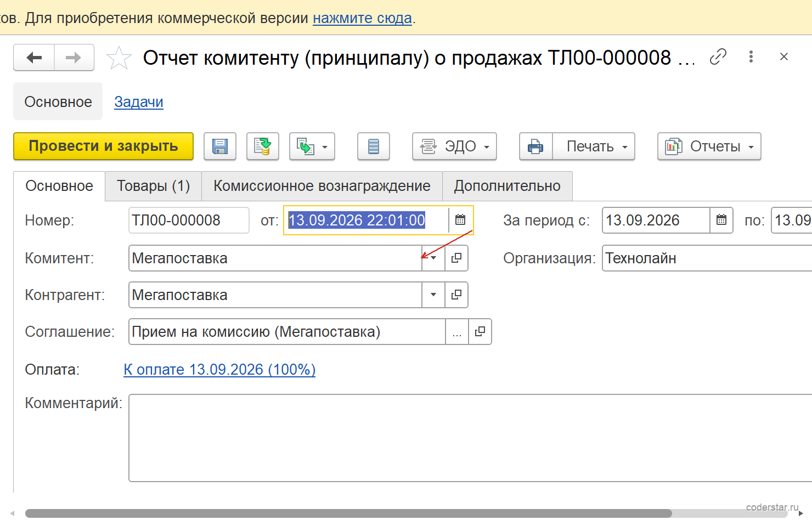The height and width of the screenshot is (520, 812).
Task: Open the calendar for period start date
Action: (721, 220)
